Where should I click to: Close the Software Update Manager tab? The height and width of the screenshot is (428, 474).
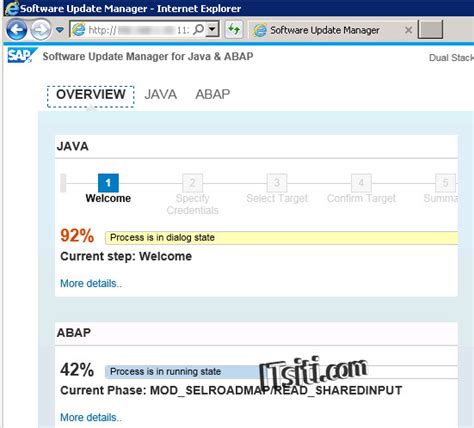tap(408, 30)
